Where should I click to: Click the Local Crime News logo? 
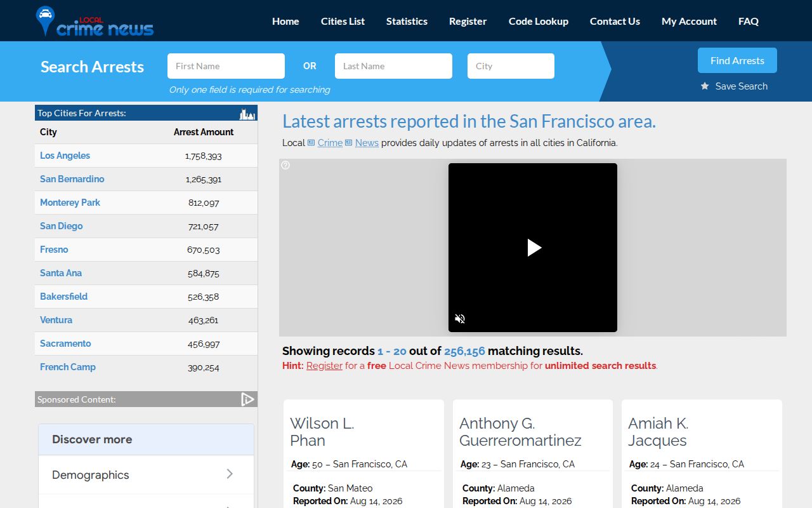[x=95, y=22]
